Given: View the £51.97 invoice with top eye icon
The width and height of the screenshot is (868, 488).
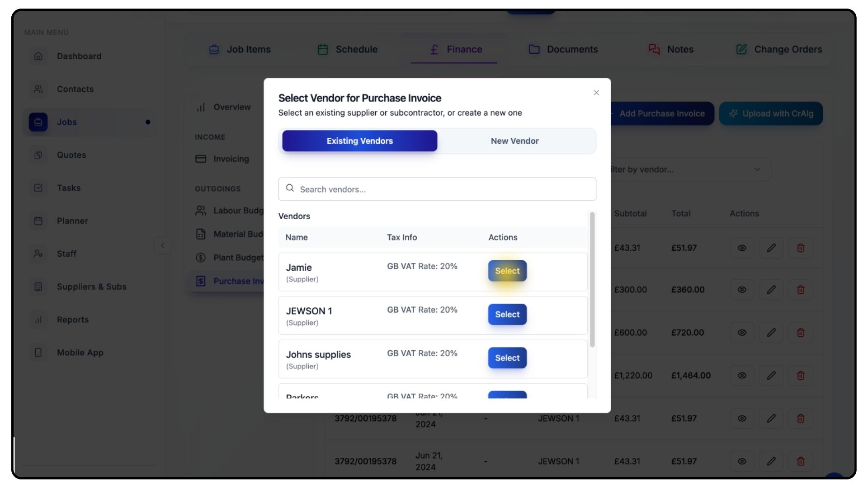Looking at the screenshot, I should coord(742,248).
